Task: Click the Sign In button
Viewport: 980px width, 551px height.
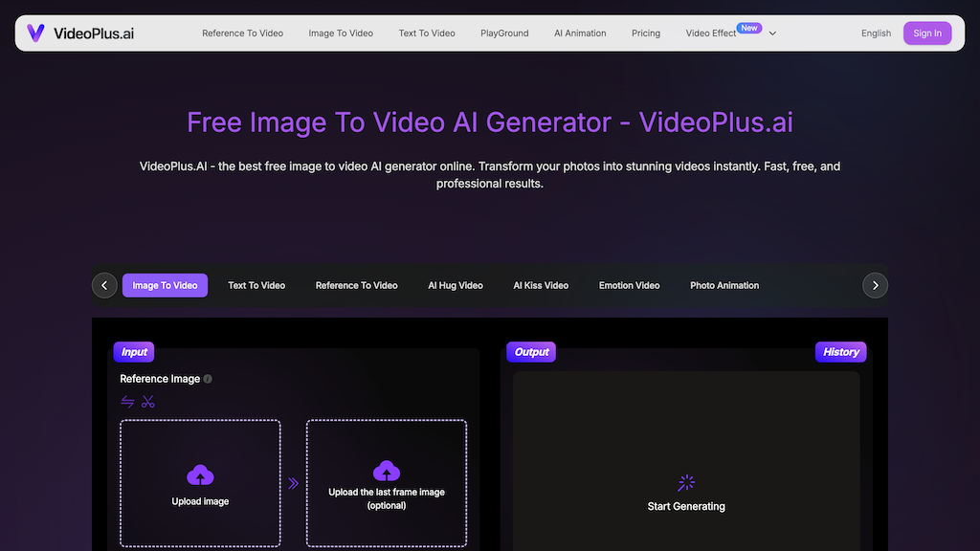Action: (x=927, y=33)
